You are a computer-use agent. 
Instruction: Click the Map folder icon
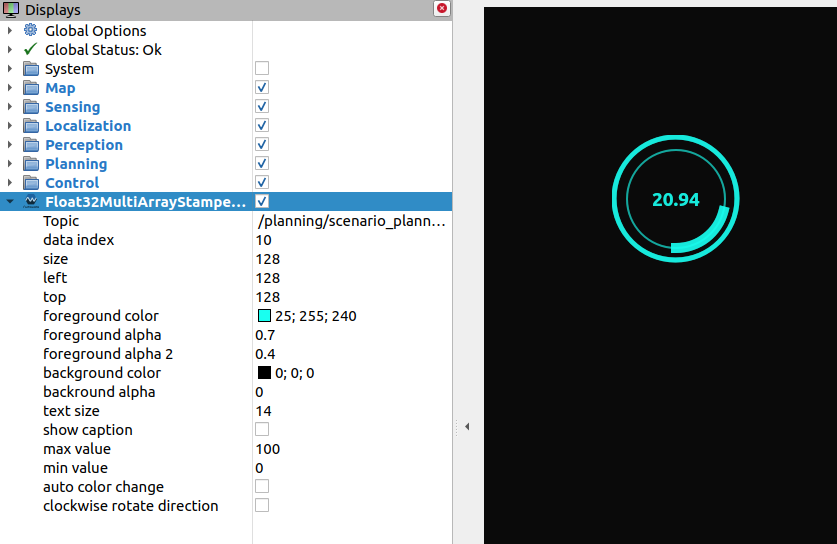[31, 88]
